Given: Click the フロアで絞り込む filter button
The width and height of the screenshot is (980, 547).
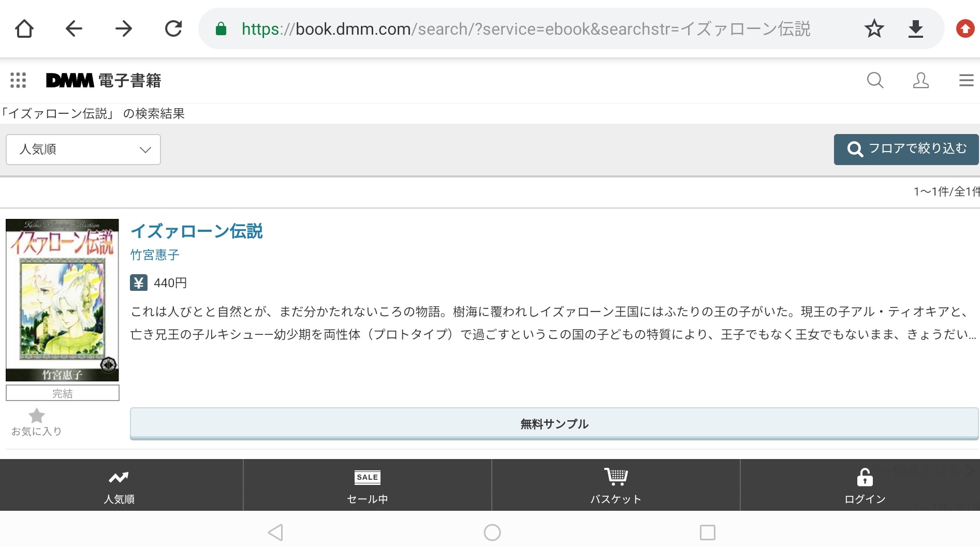Looking at the screenshot, I should coord(906,149).
